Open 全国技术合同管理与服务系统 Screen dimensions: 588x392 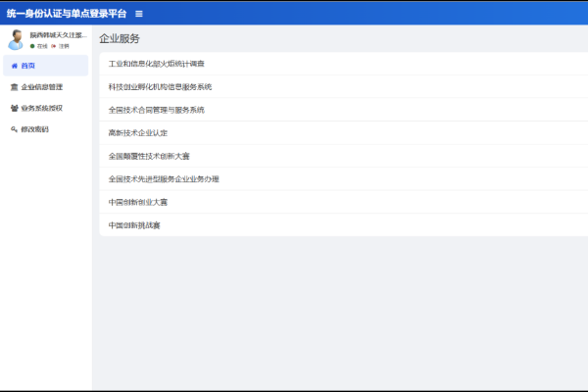[156, 110]
